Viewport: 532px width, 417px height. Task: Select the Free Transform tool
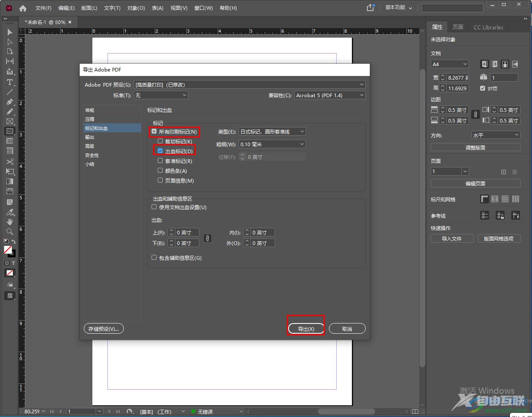click(x=10, y=172)
